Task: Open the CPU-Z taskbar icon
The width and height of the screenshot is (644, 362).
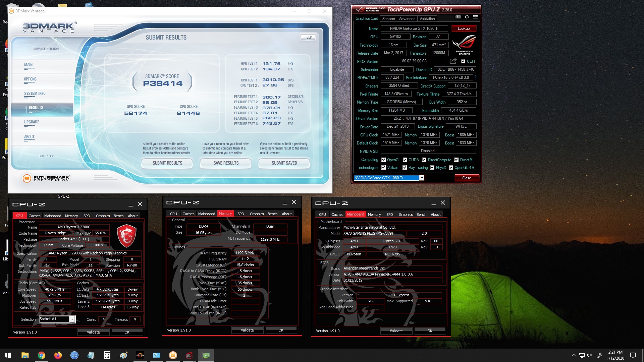Action: 190,355
